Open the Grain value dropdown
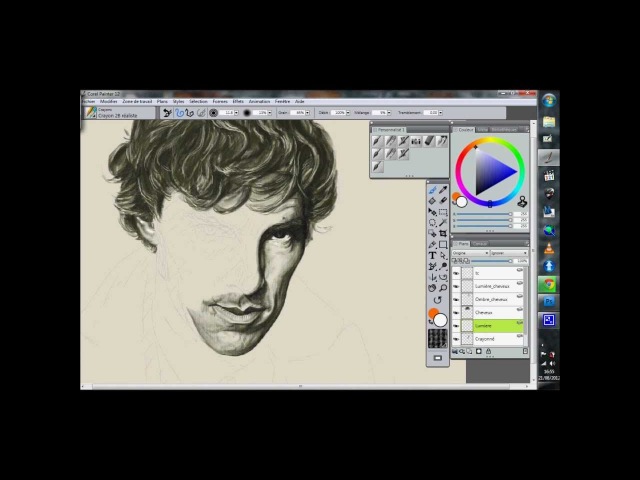The height and width of the screenshot is (480, 640). [x=307, y=113]
